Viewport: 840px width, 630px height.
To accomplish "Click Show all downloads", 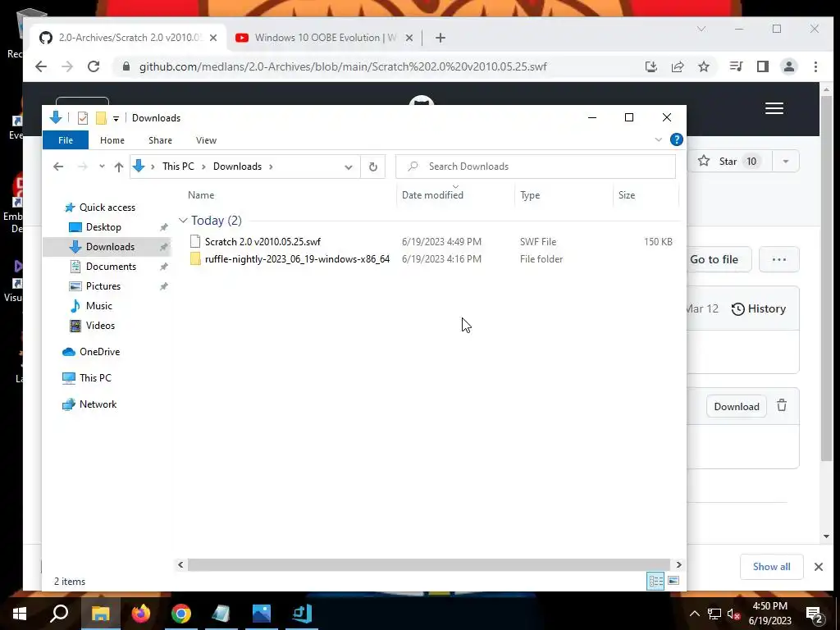I will click(x=771, y=568).
